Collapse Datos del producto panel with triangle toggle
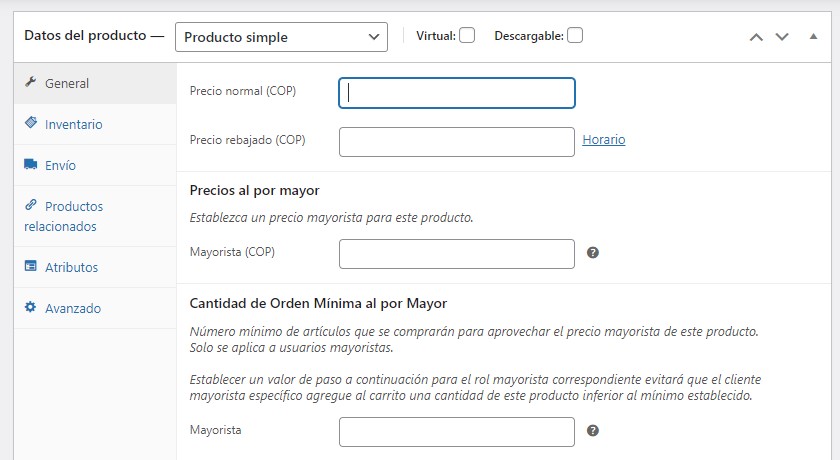840x460 pixels. point(813,37)
